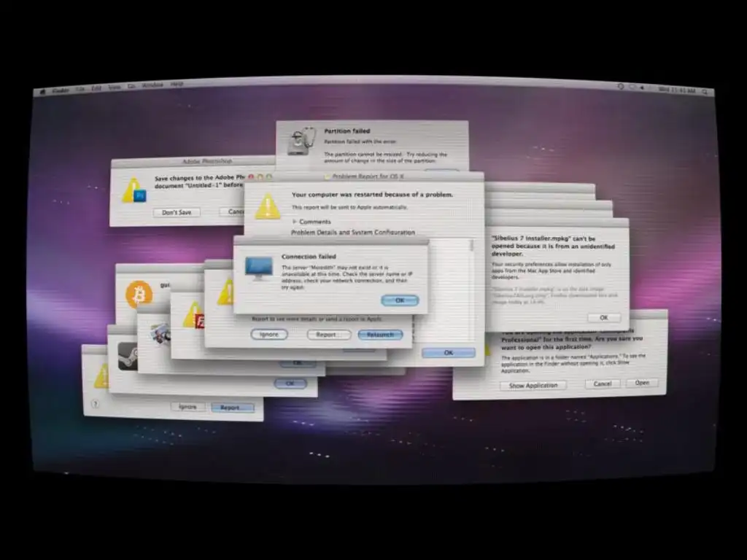The width and height of the screenshot is (747, 560).
Task: Click the "Partition failed" heading
Action: 347,131
